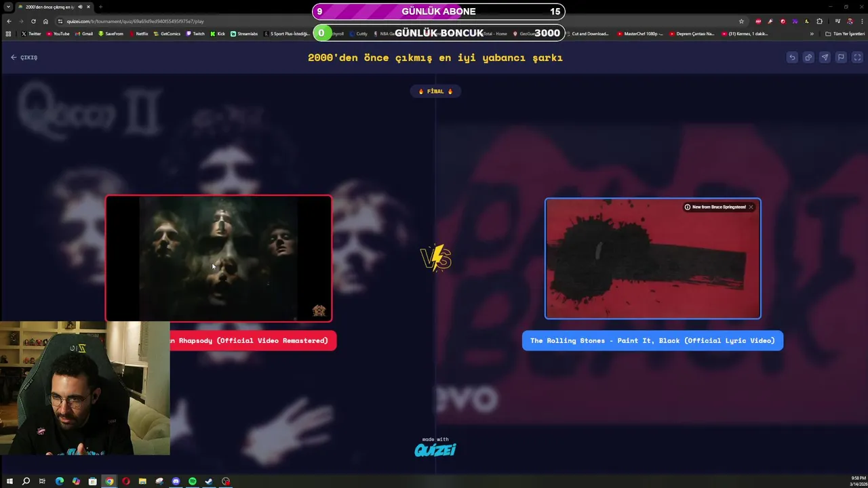This screenshot has width=868, height=488.
Task: Open the Tüm Yer İşaretleri folder
Action: coord(845,33)
